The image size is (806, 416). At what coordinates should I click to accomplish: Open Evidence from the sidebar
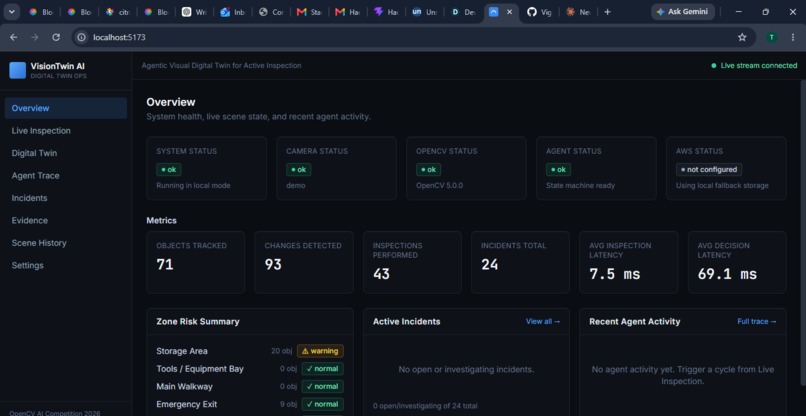coord(66,221)
